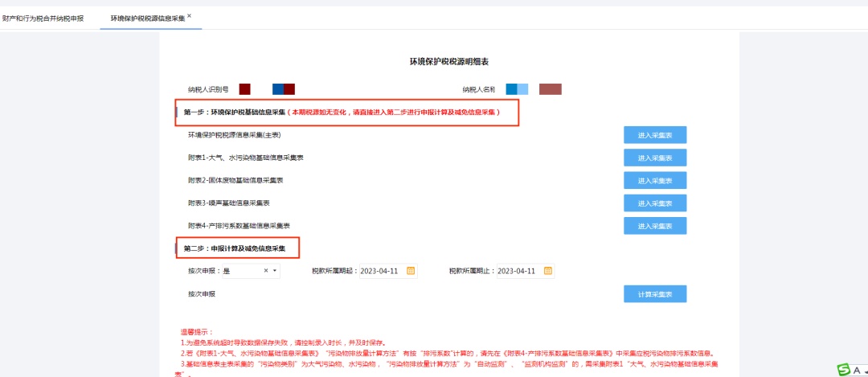Open 进入采集表 for 环境保护税税源信息采集(主表)
The height and width of the screenshot is (377, 868).
(655, 135)
